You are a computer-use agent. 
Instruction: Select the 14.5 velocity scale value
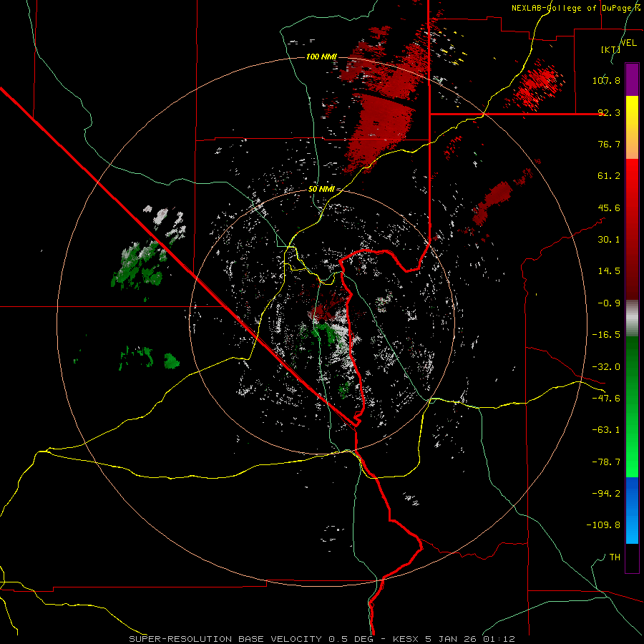[609, 271]
